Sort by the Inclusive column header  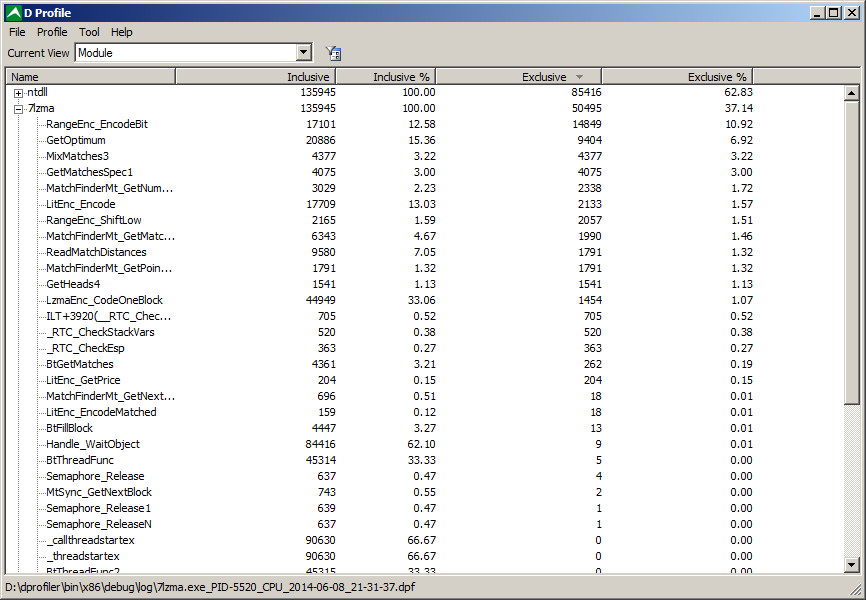point(255,77)
